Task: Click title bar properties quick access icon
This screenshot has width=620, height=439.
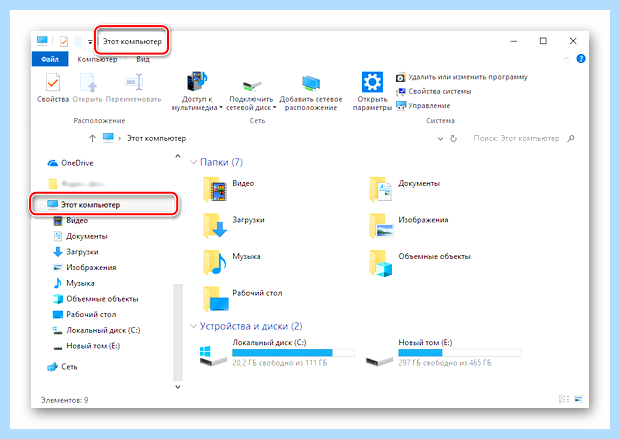Action: point(64,41)
